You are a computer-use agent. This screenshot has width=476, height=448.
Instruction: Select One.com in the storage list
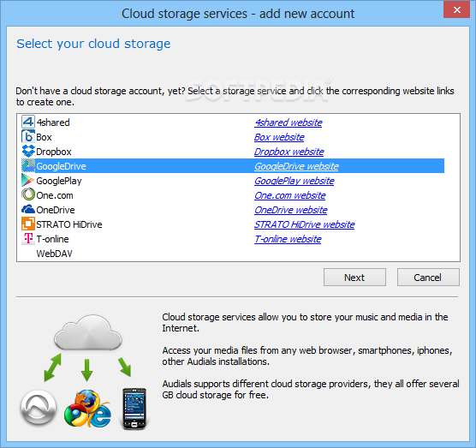pyautogui.click(x=55, y=195)
